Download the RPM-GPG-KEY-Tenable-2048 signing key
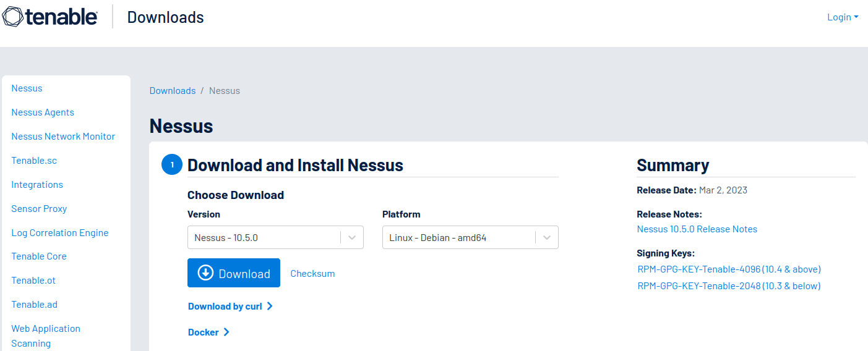Viewport: 868px width, 351px height. [729, 286]
